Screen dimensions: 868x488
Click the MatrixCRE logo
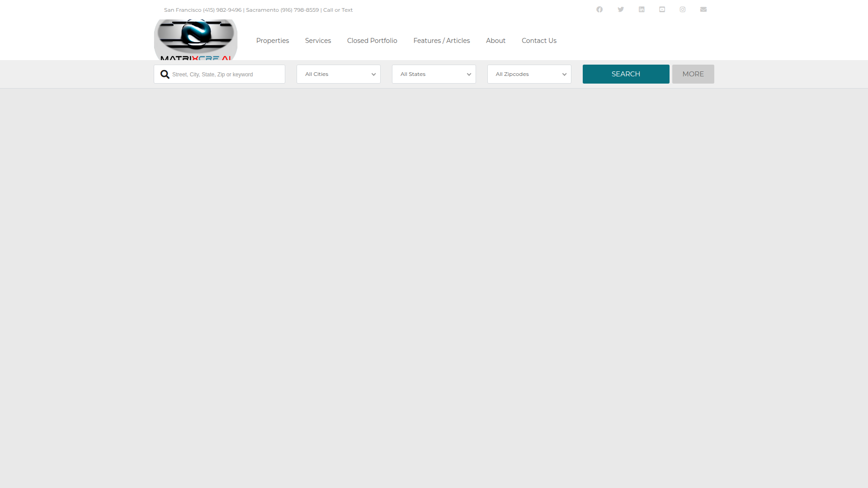196,40
